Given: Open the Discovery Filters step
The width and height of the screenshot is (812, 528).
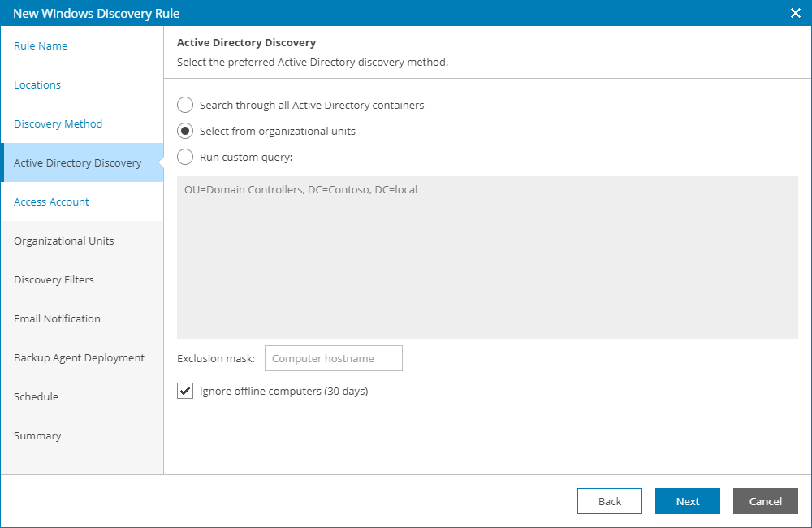Looking at the screenshot, I should pos(54,279).
